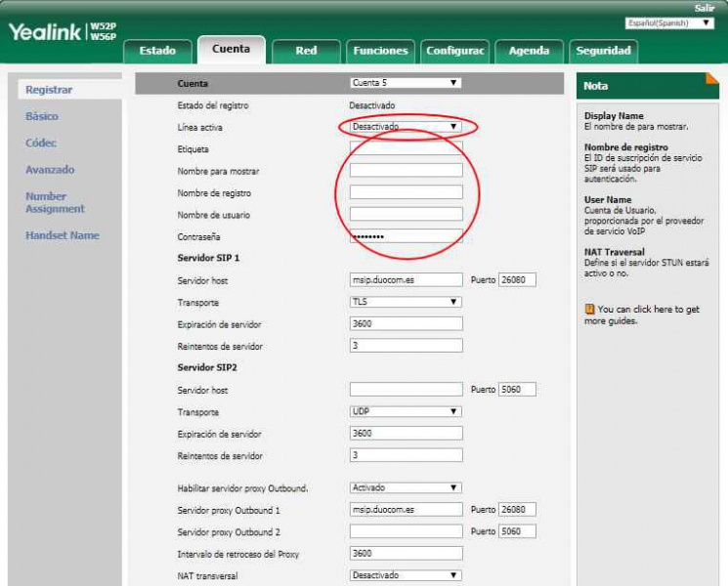The image size is (728, 586).
Task: Open the Funciones tab
Action: click(x=380, y=50)
